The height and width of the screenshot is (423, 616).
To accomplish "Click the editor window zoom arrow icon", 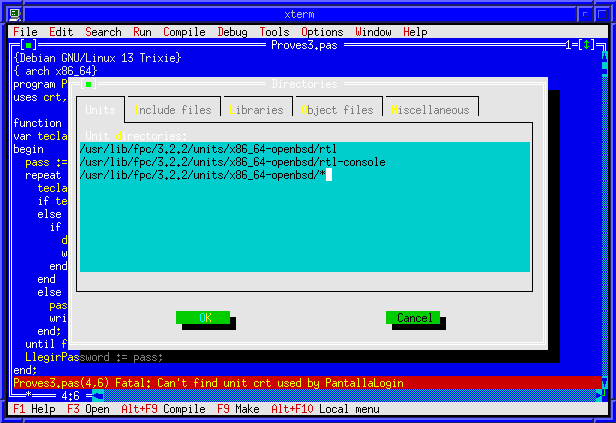I will [587, 45].
